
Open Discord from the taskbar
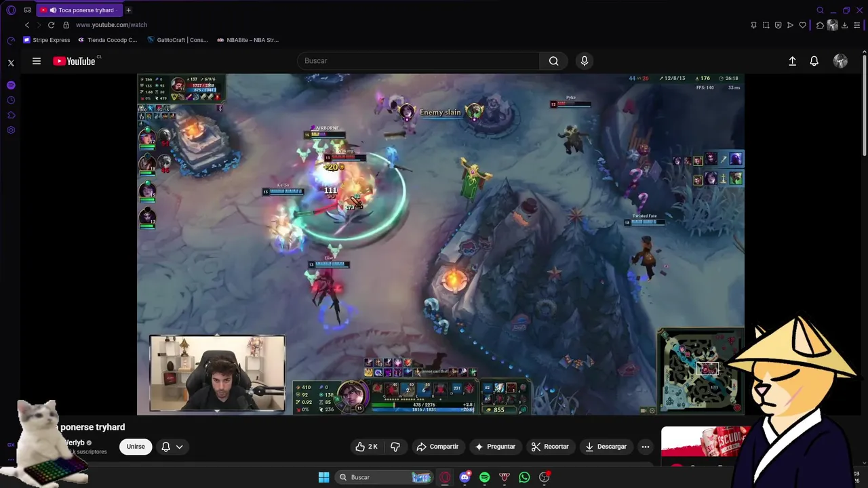pos(465,477)
